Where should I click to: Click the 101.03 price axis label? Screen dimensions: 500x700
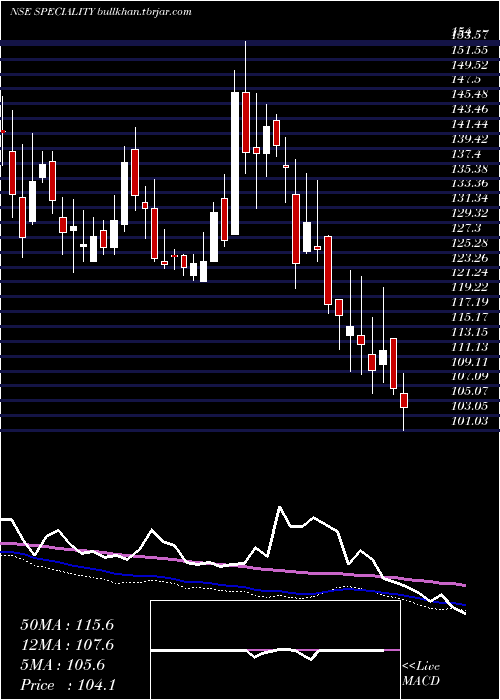(x=469, y=421)
